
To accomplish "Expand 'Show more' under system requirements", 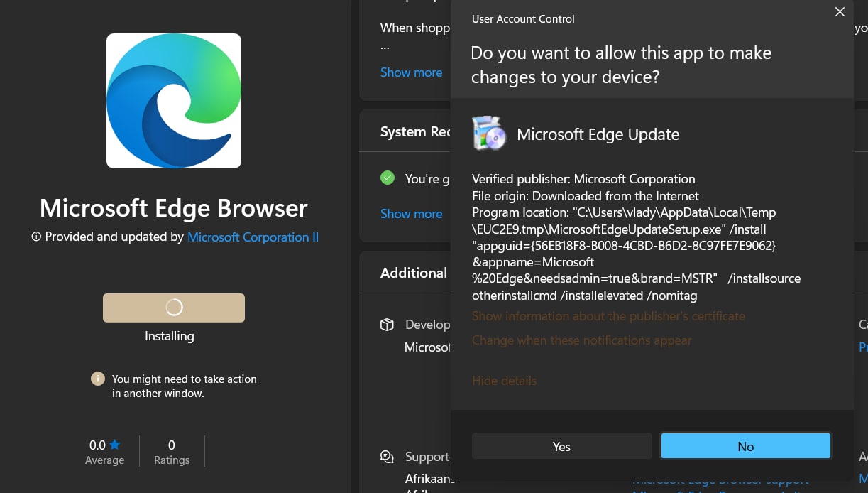I will [x=411, y=214].
